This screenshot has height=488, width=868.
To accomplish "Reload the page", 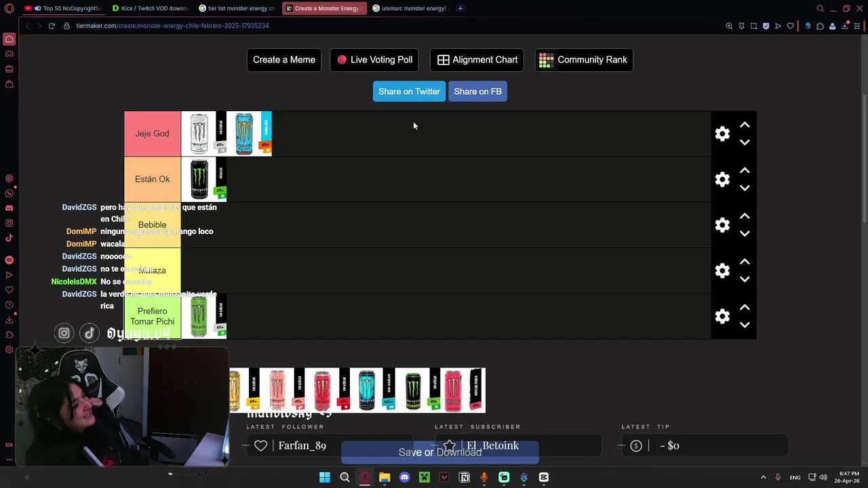I will [x=52, y=26].
